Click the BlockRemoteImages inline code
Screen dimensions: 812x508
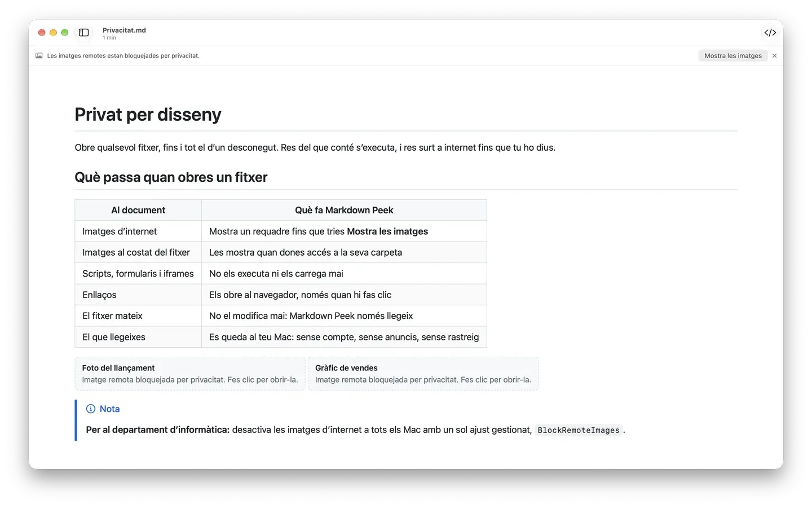tap(579, 430)
